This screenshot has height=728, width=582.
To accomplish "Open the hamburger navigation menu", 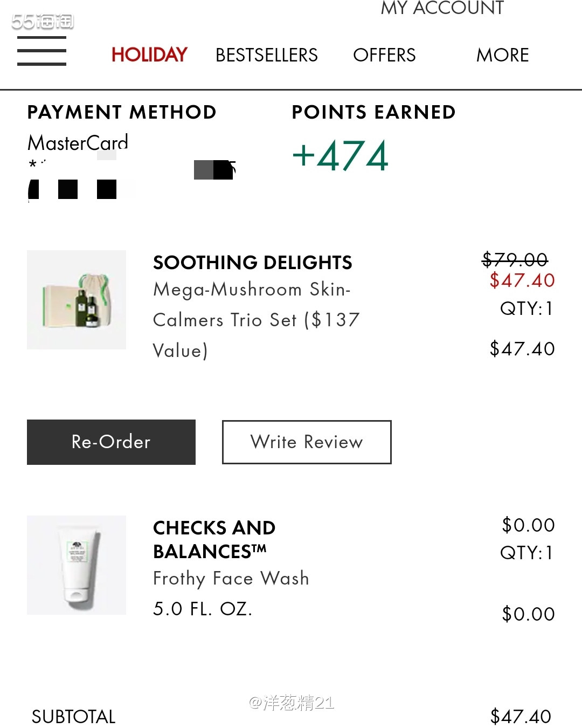I will click(41, 51).
